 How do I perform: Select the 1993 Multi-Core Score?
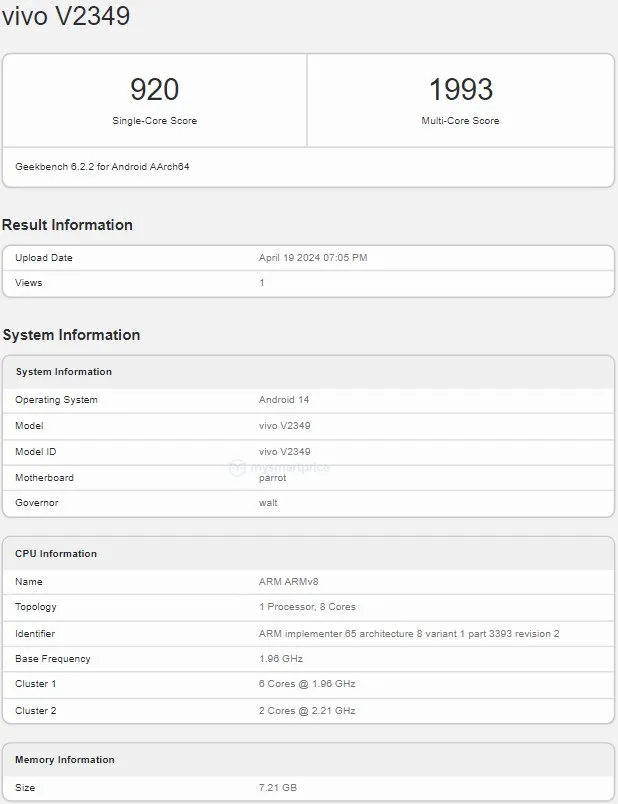[x=460, y=90]
